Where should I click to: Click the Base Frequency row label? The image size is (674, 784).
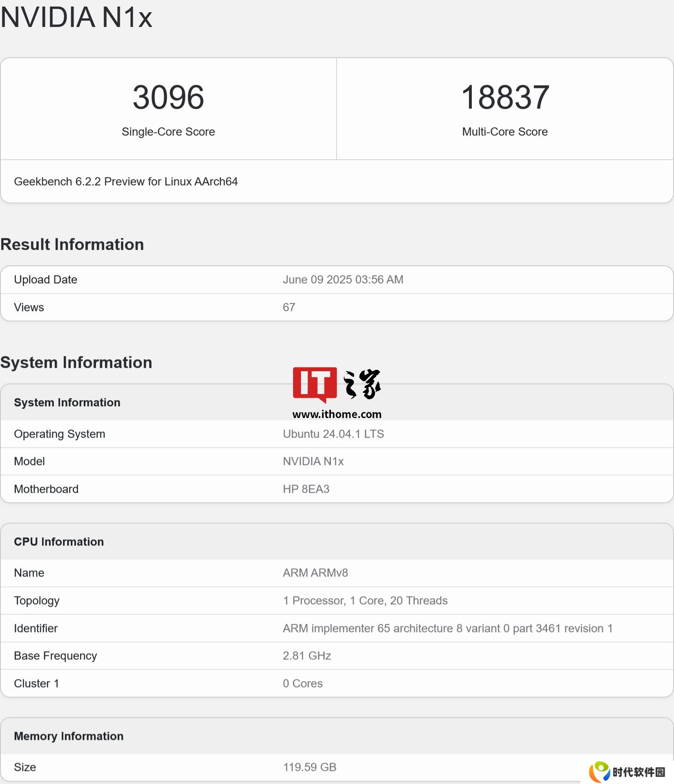[55, 656]
